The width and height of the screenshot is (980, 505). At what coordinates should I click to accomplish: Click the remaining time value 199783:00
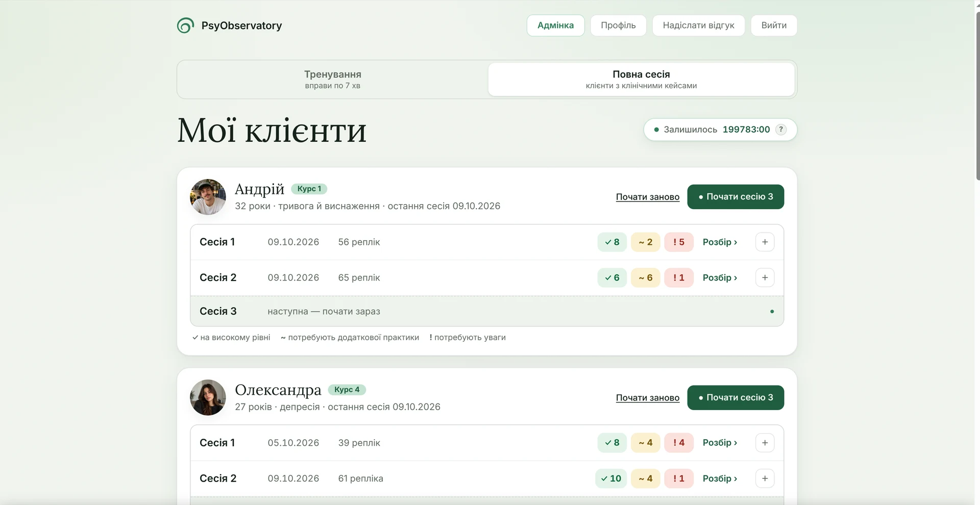746,130
